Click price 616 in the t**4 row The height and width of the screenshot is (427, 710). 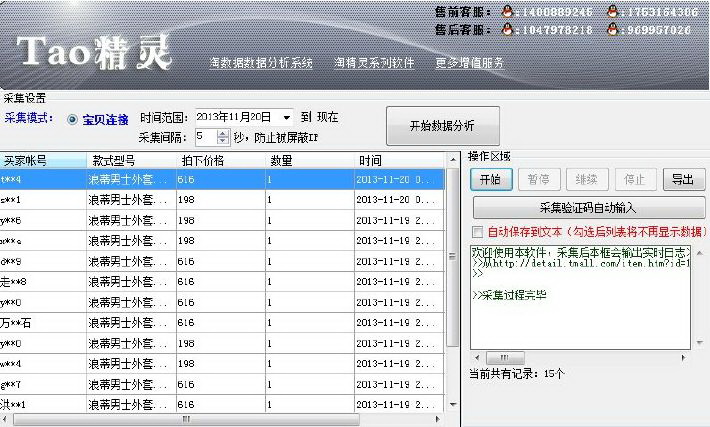186,180
